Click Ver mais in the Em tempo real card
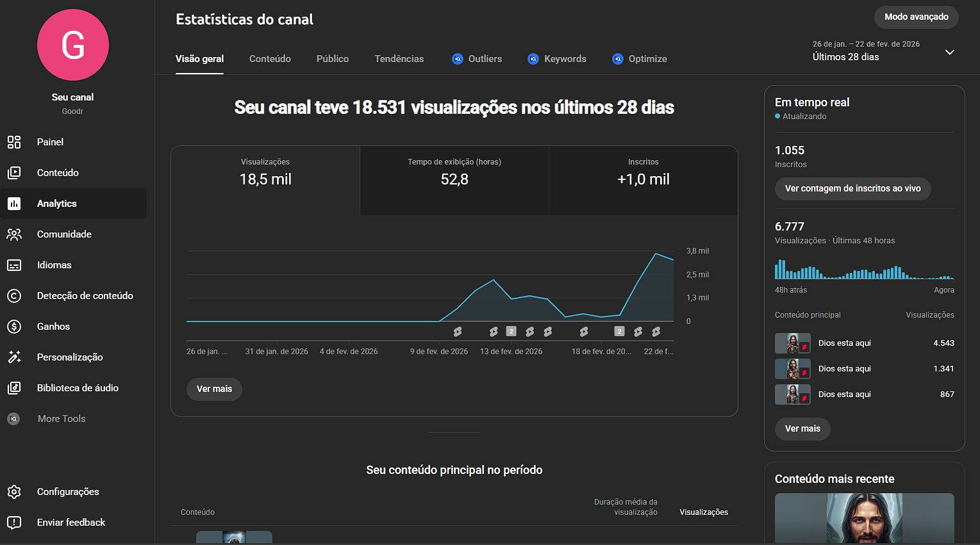980x545 pixels. pyautogui.click(x=802, y=429)
